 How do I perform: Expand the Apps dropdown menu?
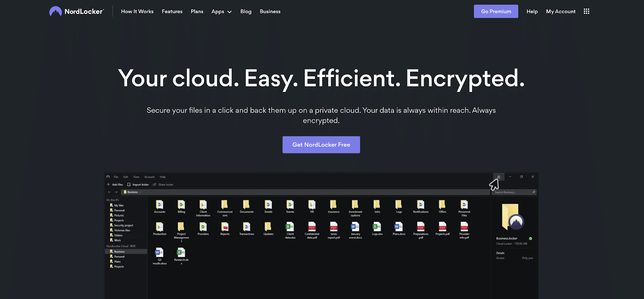221,12
